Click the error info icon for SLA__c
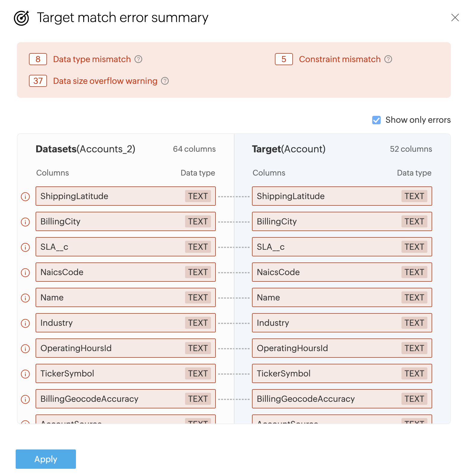This screenshot has height=476, width=475. (25, 247)
